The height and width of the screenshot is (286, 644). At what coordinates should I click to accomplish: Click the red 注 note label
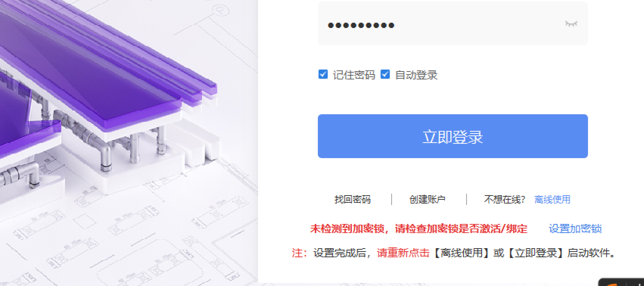pyautogui.click(x=299, y=253)
